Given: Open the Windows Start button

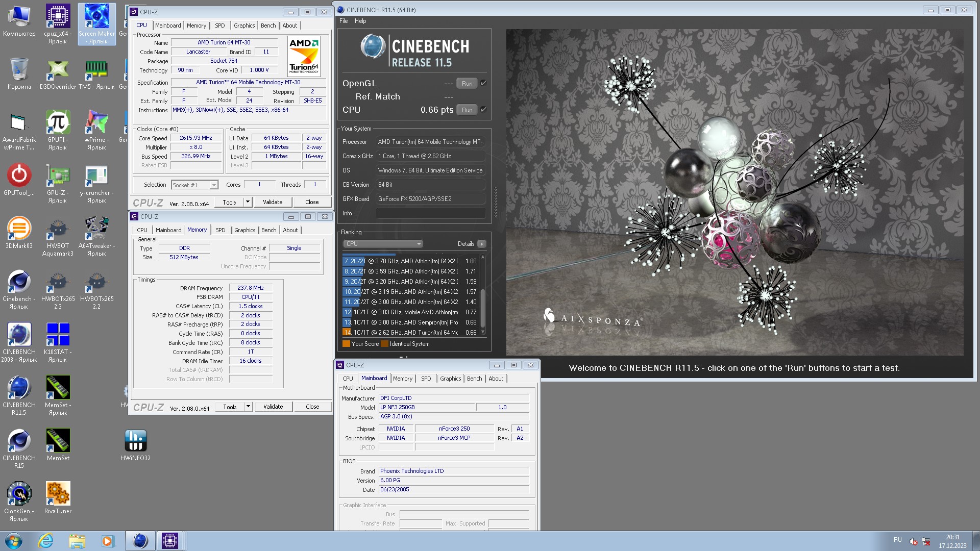Looking at the screenshot, I should [14, 541].
